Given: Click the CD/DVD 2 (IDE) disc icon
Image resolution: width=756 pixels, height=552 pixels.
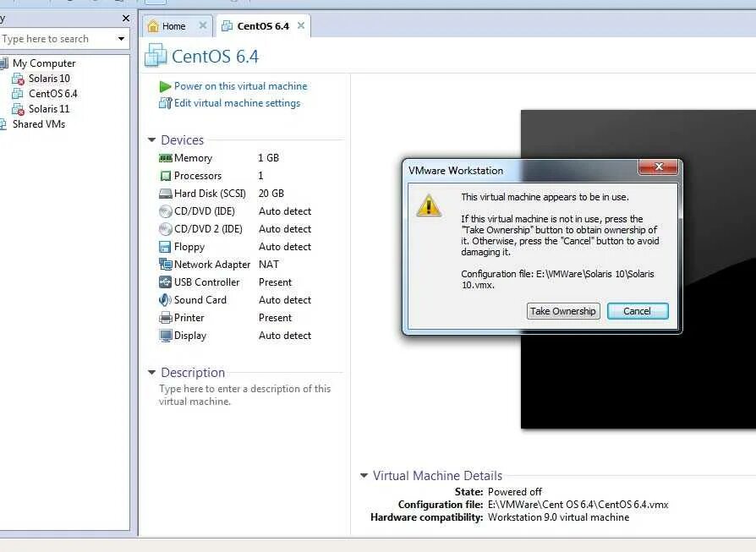Looking at the screenshot, I should 166,229.
